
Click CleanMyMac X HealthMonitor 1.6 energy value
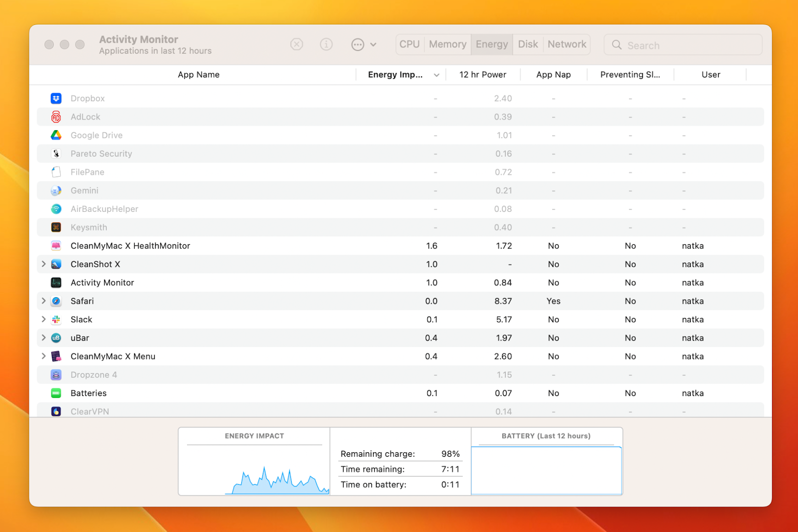tap(432, 246)
